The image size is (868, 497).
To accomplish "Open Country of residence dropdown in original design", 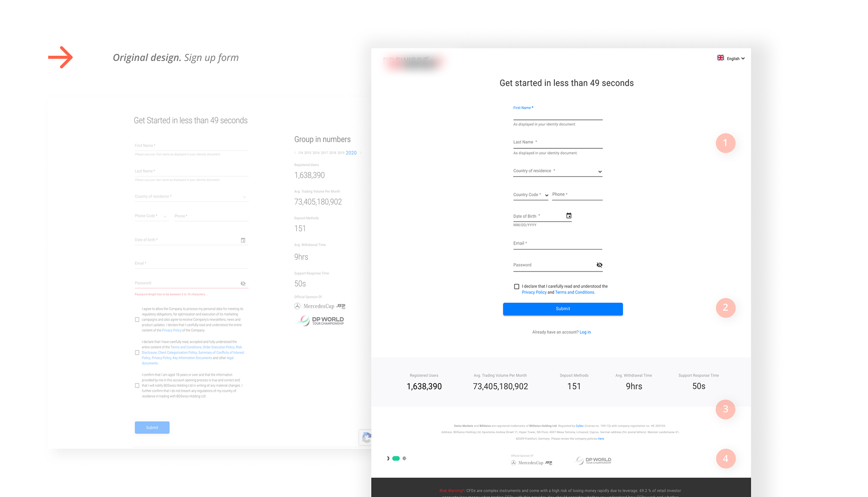I will coord(191,197).
